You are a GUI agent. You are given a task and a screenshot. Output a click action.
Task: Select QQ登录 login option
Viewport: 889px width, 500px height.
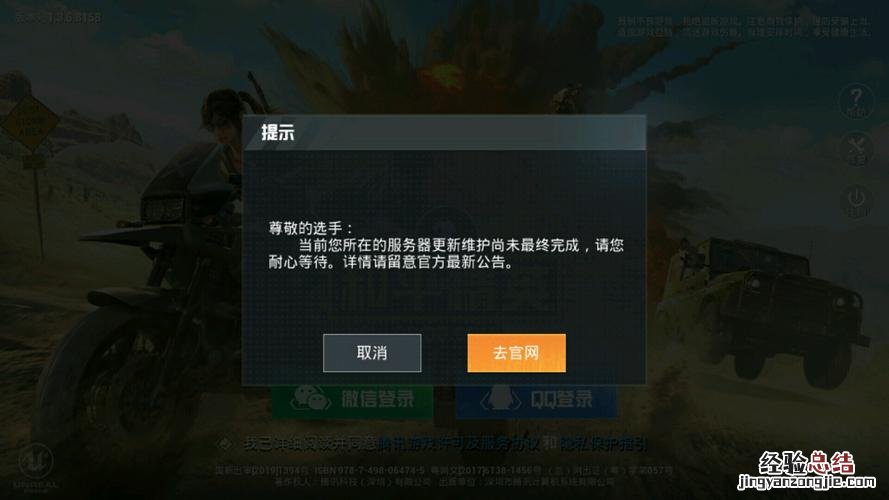(536, 400)
